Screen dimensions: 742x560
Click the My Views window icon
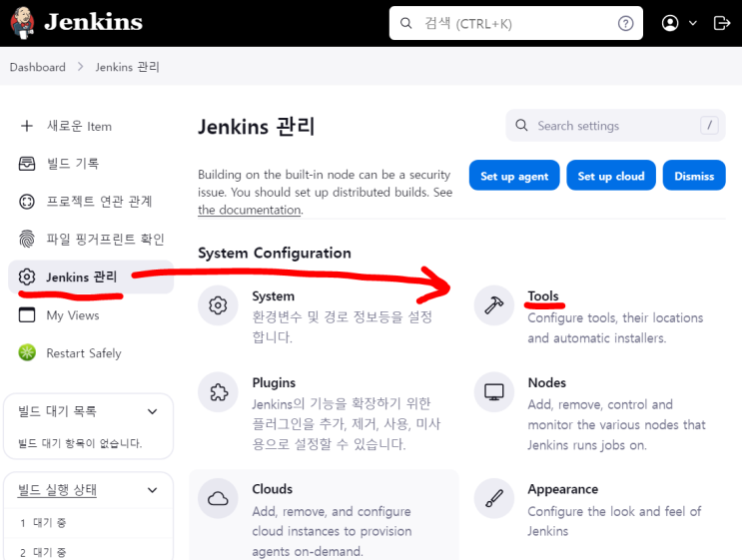[27, 315]
